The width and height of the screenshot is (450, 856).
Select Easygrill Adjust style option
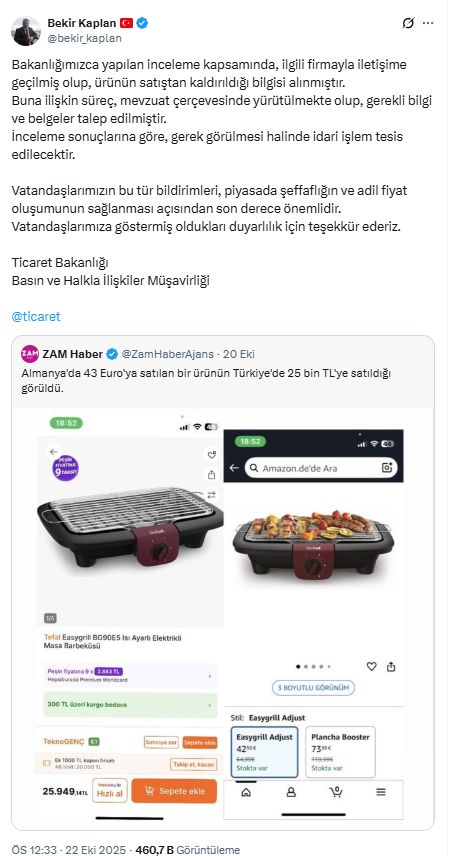tap(264, 752)
